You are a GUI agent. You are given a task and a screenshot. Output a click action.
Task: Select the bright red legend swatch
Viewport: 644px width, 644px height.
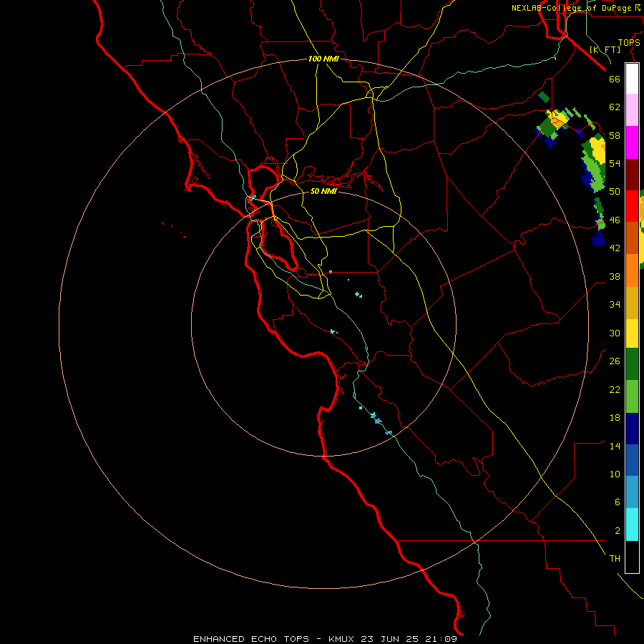pyautogui.click(x=632, y=206)
